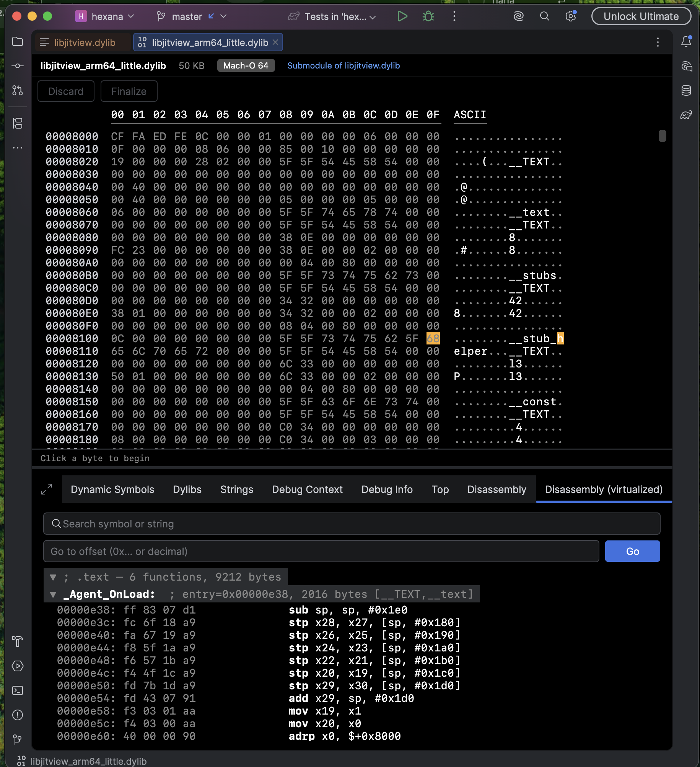Open the Pull Requests tool window icon

18,90
